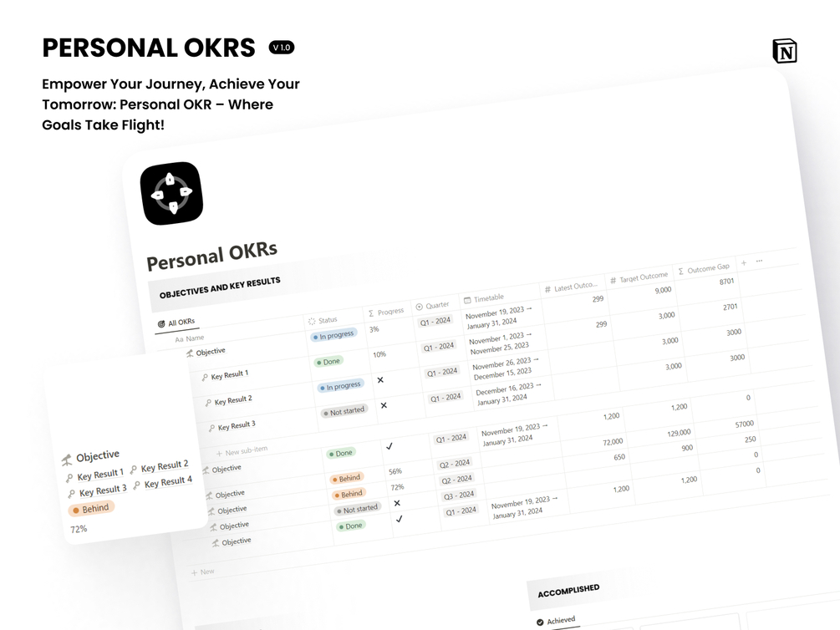Click the Quarter column select icon
This screenshot has height=630, width=840.
[x=420, y=307]
